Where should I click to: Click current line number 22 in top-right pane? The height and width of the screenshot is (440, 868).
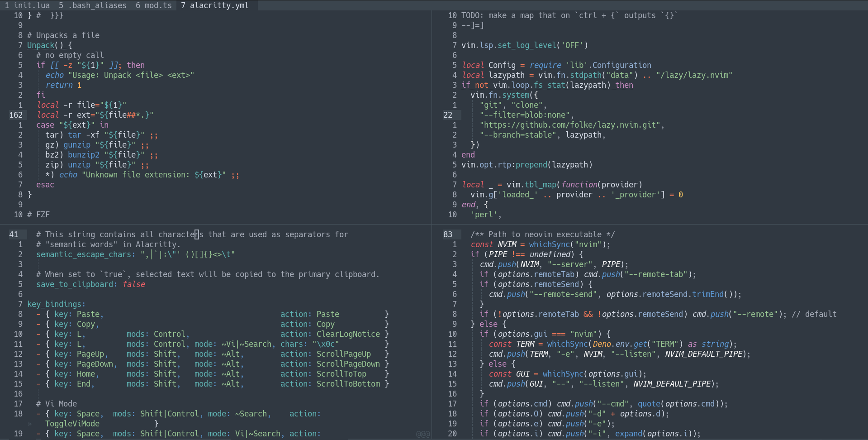[447, 115]
